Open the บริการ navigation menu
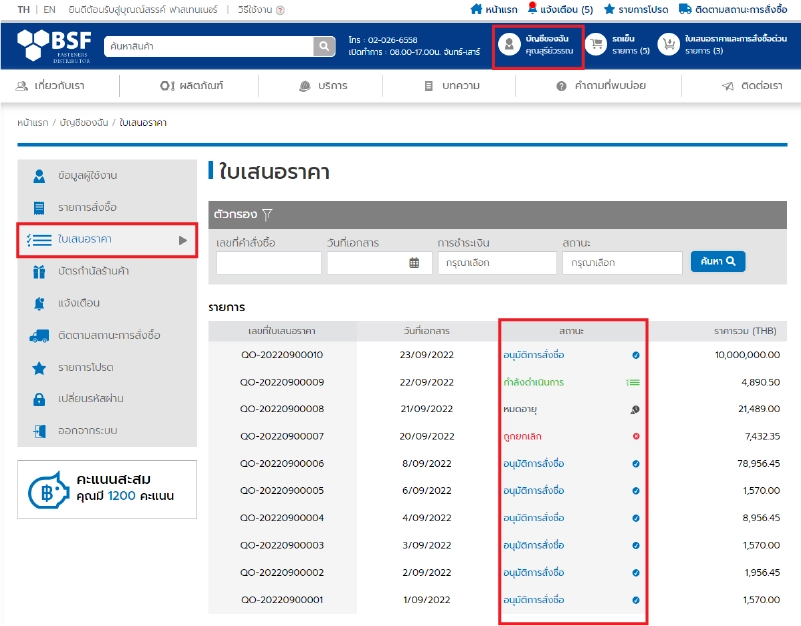This screenshot has width=801, height=626. tap(323, 86)
